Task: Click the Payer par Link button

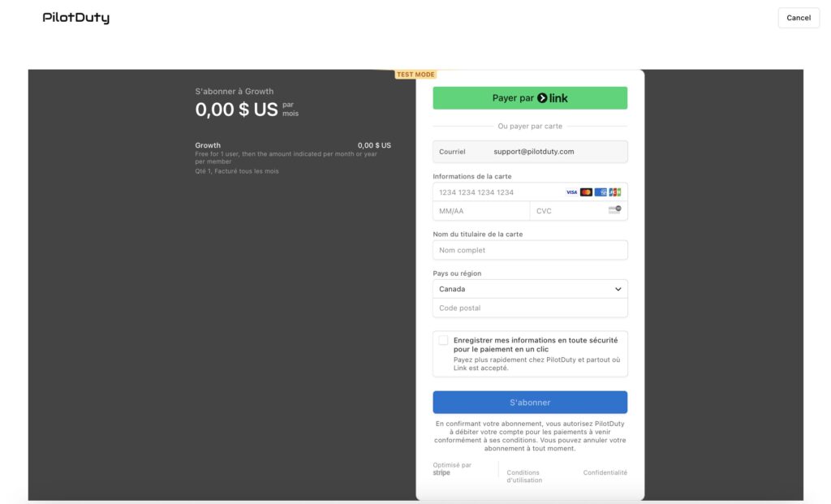Action: (x=530, y=97)
